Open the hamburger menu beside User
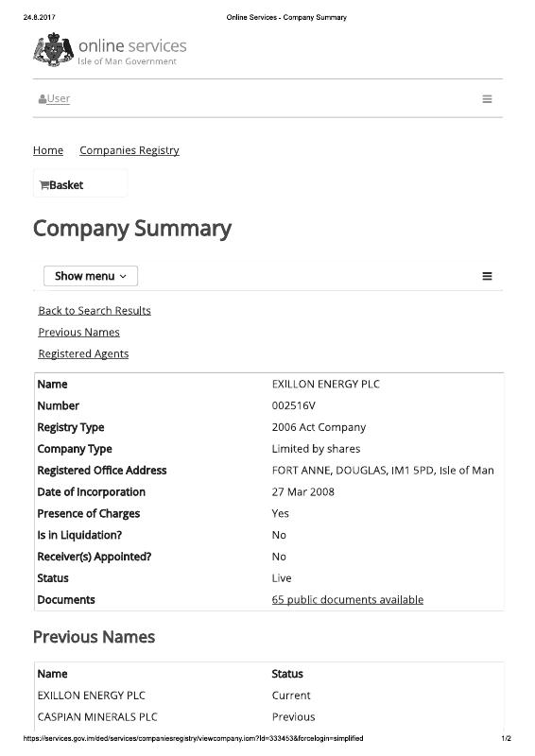This screenshot has height=756, width=535. (x=487, y=99)
